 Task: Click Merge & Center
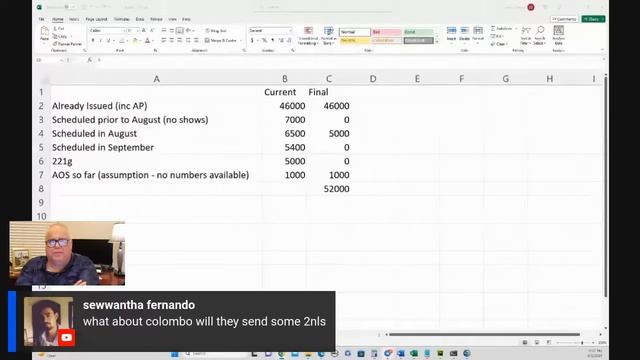(x=221, y=40)
